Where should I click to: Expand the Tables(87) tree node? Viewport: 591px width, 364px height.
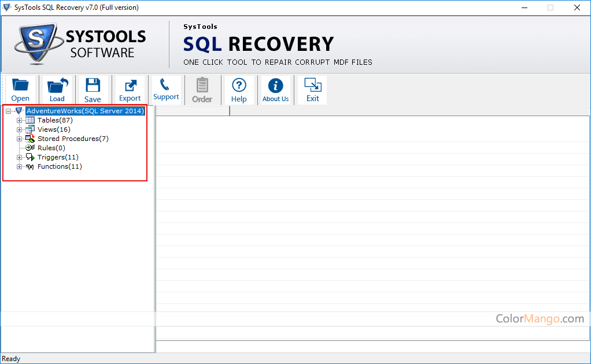tap(20, 120)
